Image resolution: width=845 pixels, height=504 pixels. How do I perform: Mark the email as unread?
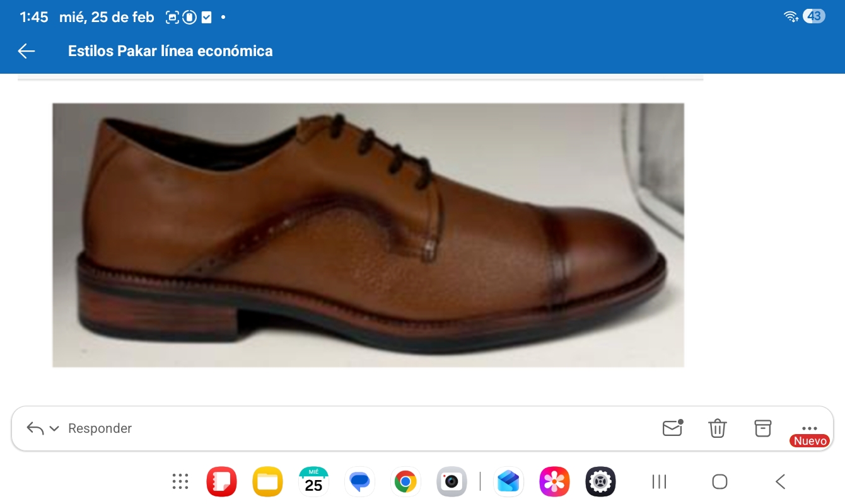coord(672,428)
